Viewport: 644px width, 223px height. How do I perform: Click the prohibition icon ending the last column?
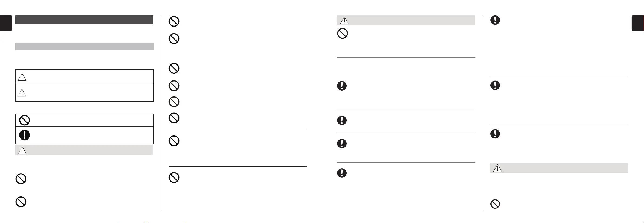[x=495, y=204]
